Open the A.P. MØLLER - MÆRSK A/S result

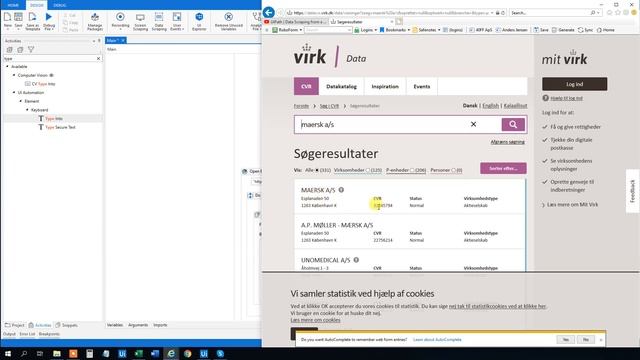337,225
